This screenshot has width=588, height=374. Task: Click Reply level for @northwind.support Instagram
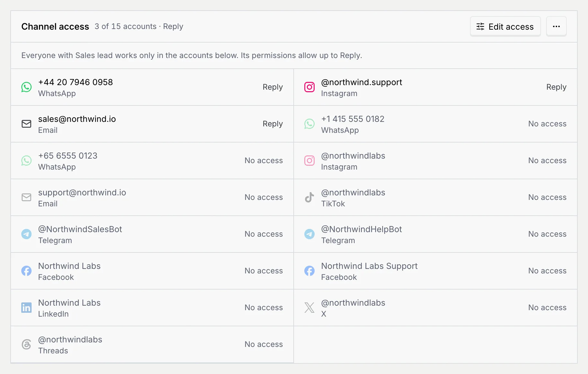pos(556,87)
